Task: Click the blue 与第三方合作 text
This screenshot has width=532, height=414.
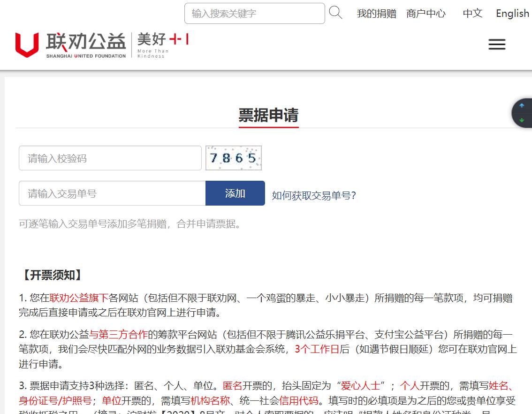Action: coord(119,335)
